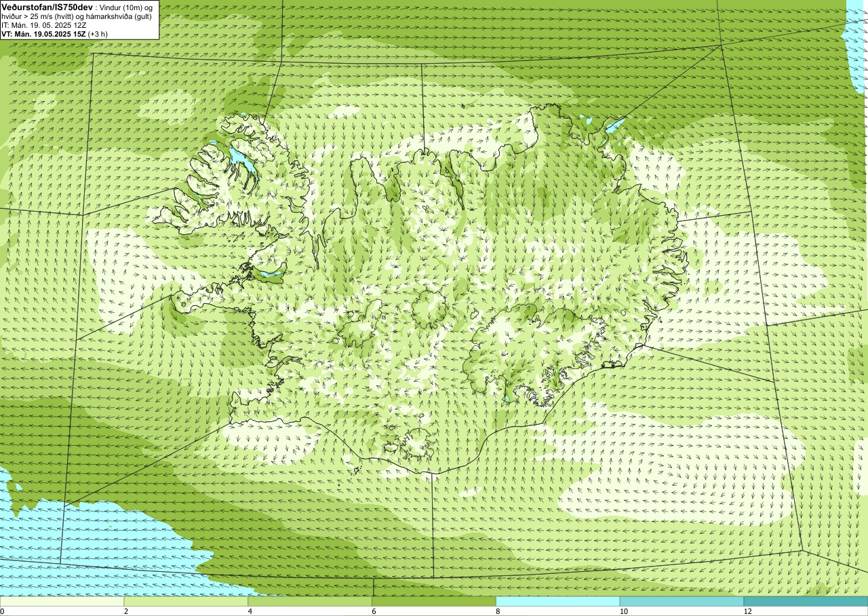This screenshot has height=616, width=868.
Task: Click the "hámarkshviða (gult)" line in the info box
Action: (x=119, y=17)
